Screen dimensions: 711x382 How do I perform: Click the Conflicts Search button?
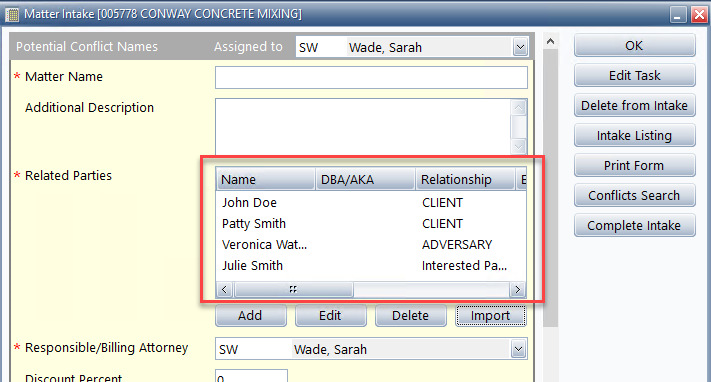pyautogui.click(x=634, y=196)
